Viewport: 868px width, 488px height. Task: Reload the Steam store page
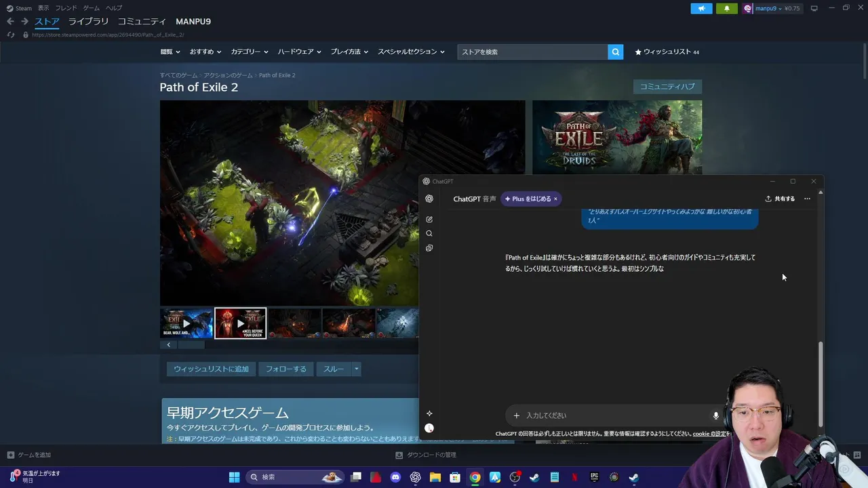point(11,35)
